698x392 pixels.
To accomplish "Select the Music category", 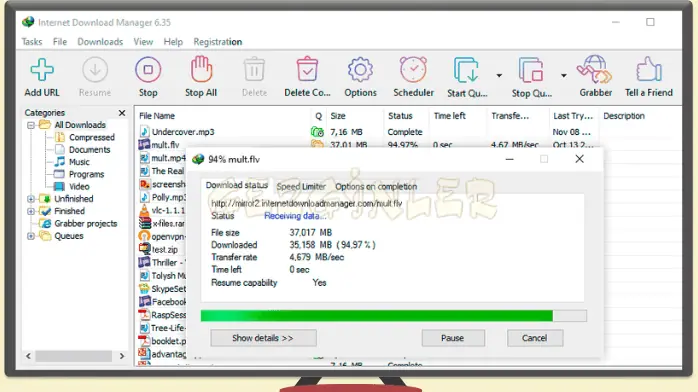I will [x=79, y=162].
